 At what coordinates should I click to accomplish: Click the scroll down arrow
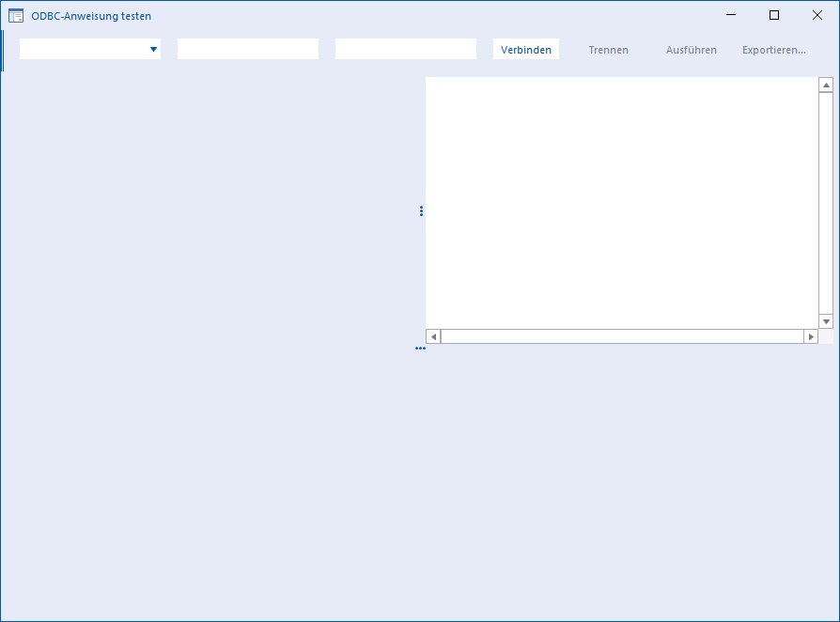(826, 321)
